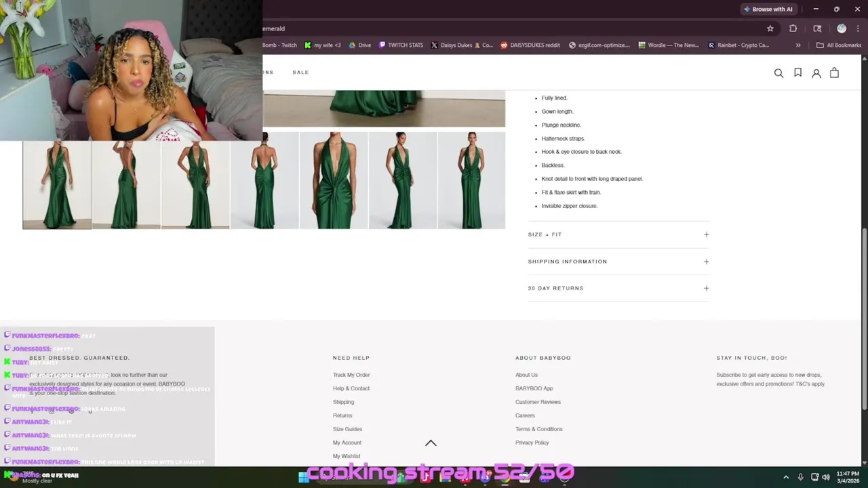Open the Wordle bookmark
Image resolution: width=868 pixels, height=488 pixels.
point(668,45)
